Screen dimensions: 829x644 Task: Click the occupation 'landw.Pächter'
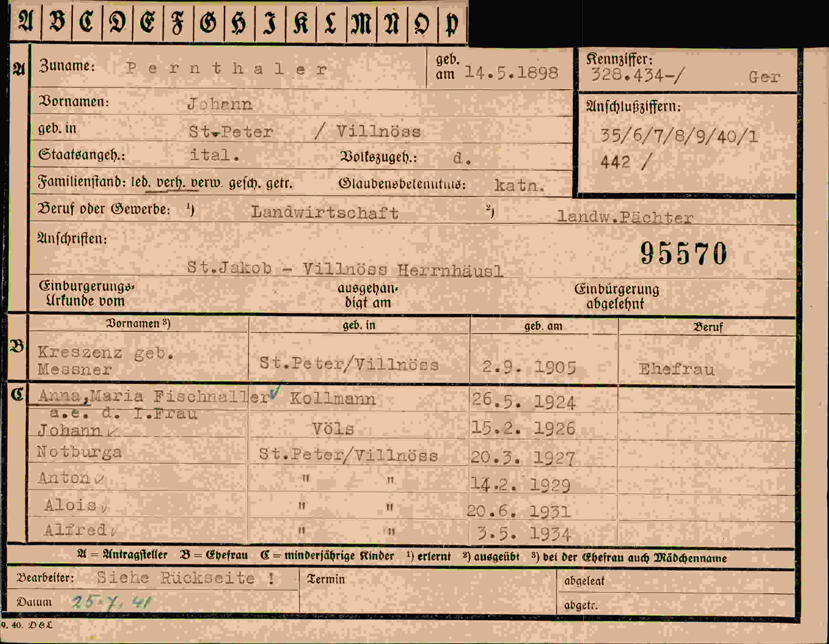(x=625, y=217)
